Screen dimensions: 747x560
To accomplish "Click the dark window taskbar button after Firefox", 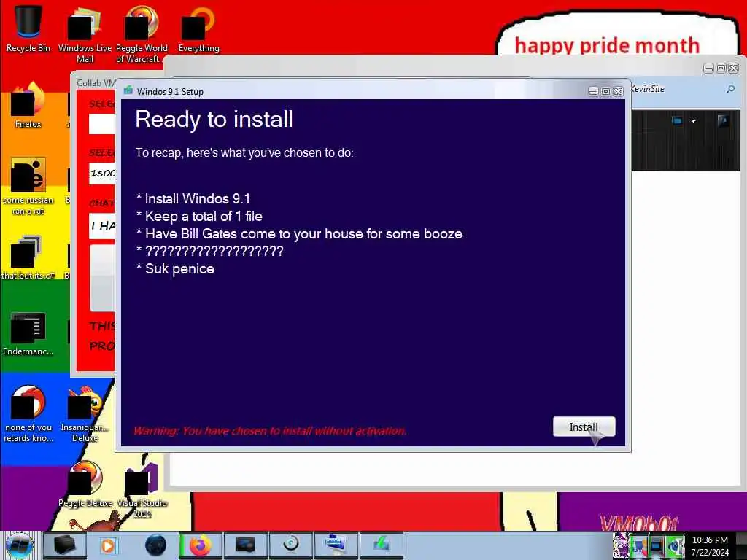I will pyautogui.click(x=245, y=545).
